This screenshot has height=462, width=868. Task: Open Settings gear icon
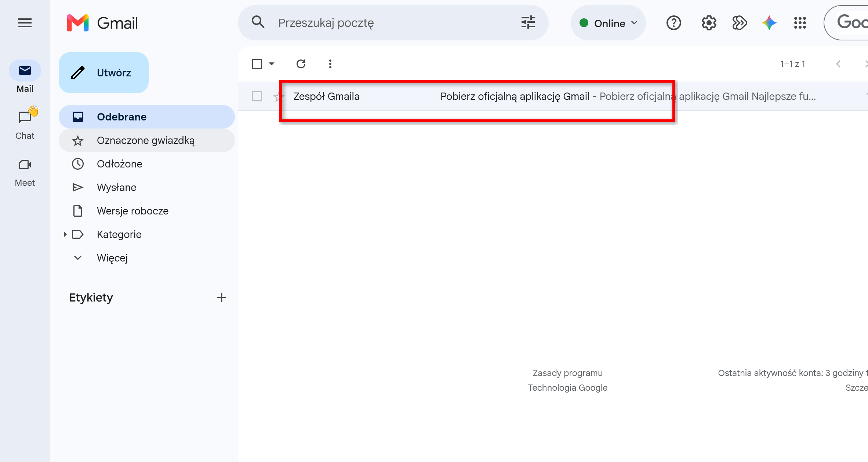click(x=709, y=23)
